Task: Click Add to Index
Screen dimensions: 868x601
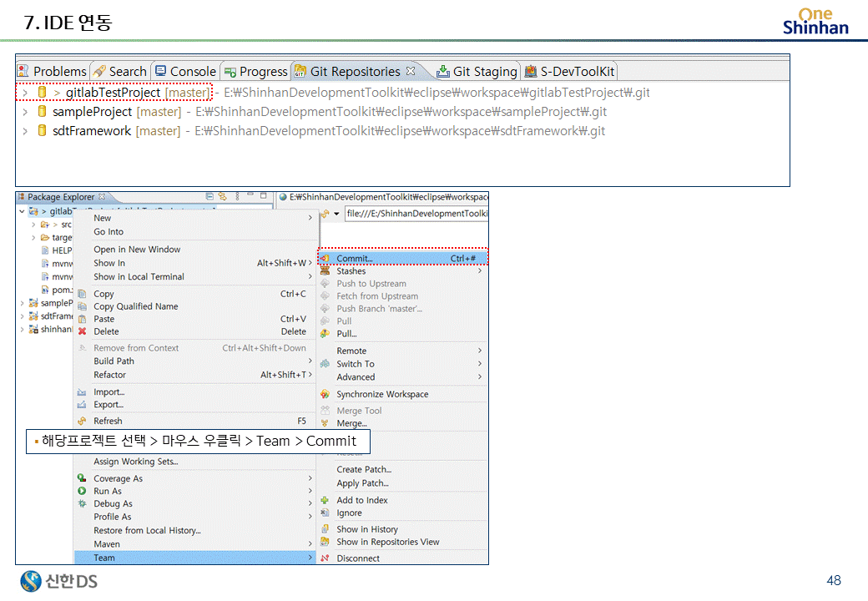Action: point(403,500)
